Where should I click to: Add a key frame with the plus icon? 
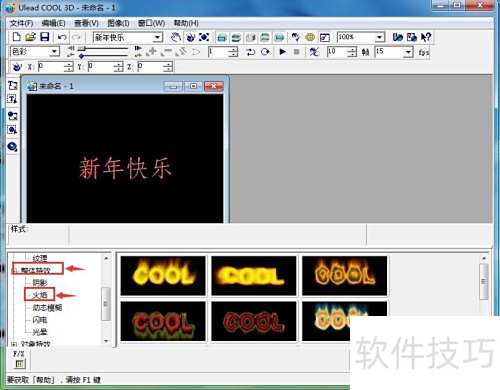(152, 52)
